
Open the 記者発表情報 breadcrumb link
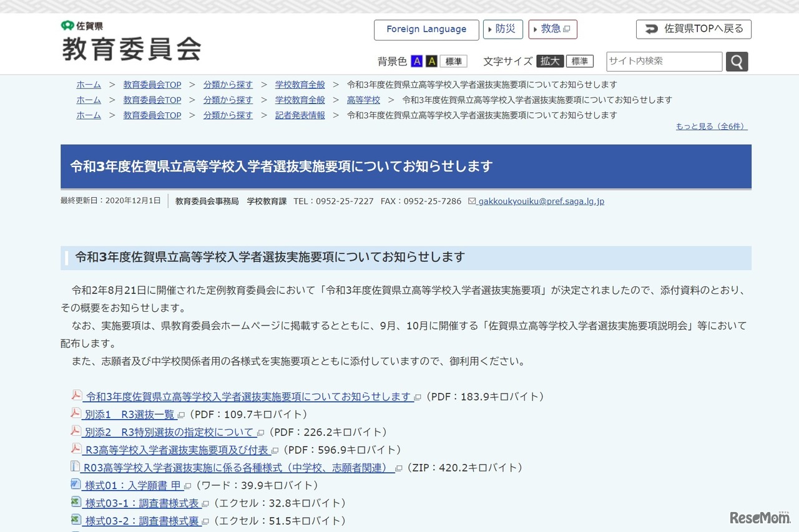click(300, 115)
